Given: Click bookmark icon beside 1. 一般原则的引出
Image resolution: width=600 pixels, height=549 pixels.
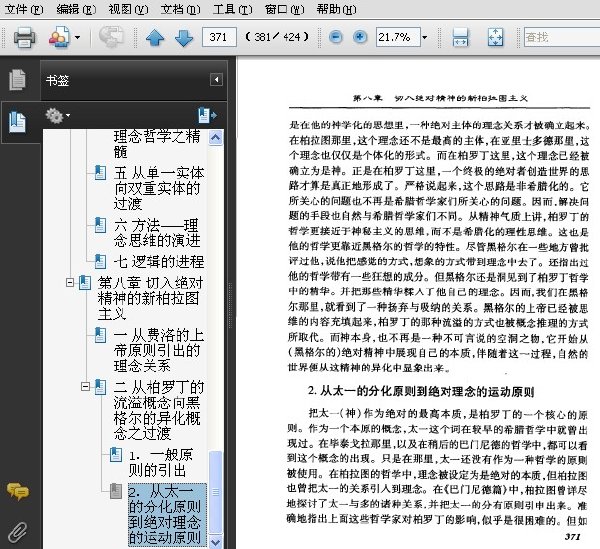Looking at the screenshot, I should click(x=116, y=455).
